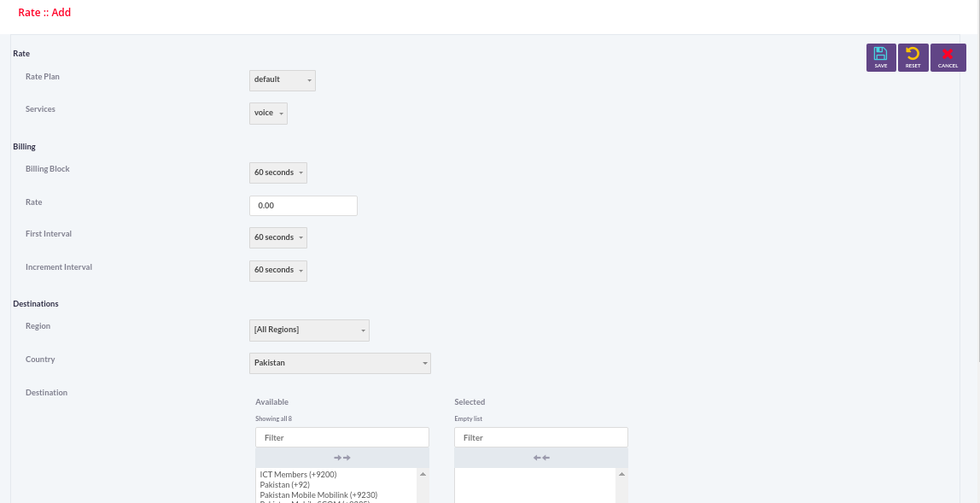Image resolution: width=980 pixels, height=503 pixels.
Task: Expand the Region All Regions dropdown
Action: point(309,330)
